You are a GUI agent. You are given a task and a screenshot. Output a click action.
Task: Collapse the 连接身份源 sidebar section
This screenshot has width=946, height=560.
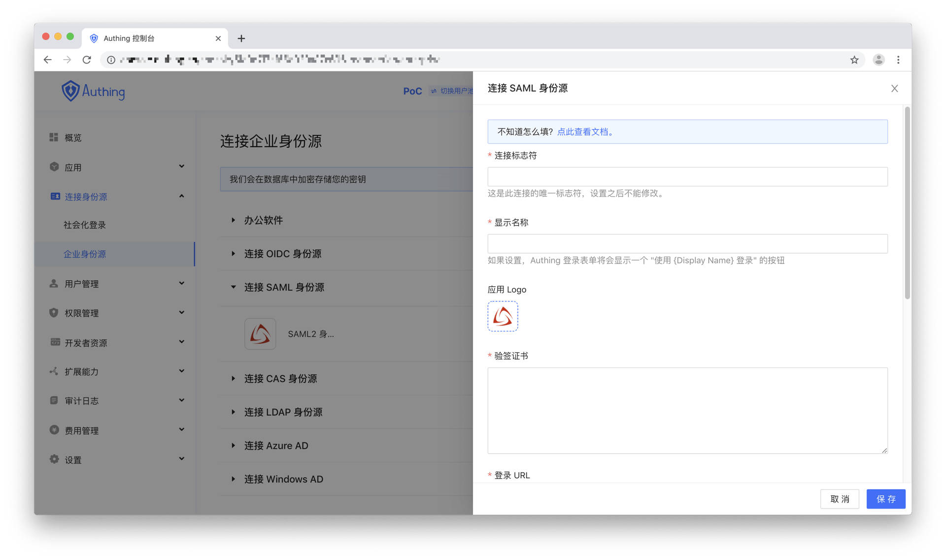coord(181,196)
